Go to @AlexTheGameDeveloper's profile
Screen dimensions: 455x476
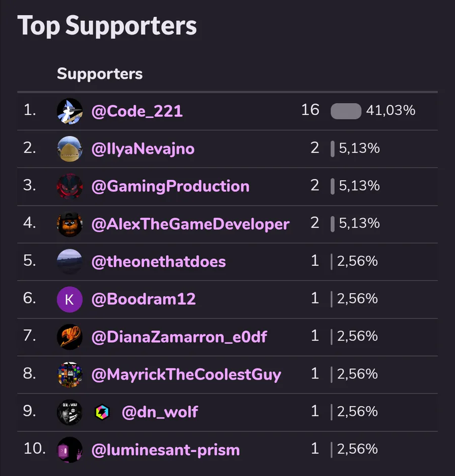point(190,224)
